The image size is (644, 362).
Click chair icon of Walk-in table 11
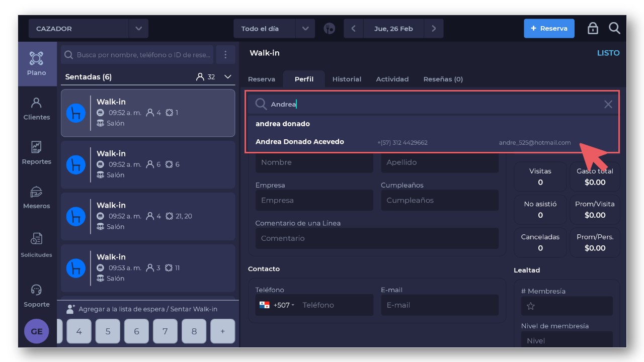point(76,268)
